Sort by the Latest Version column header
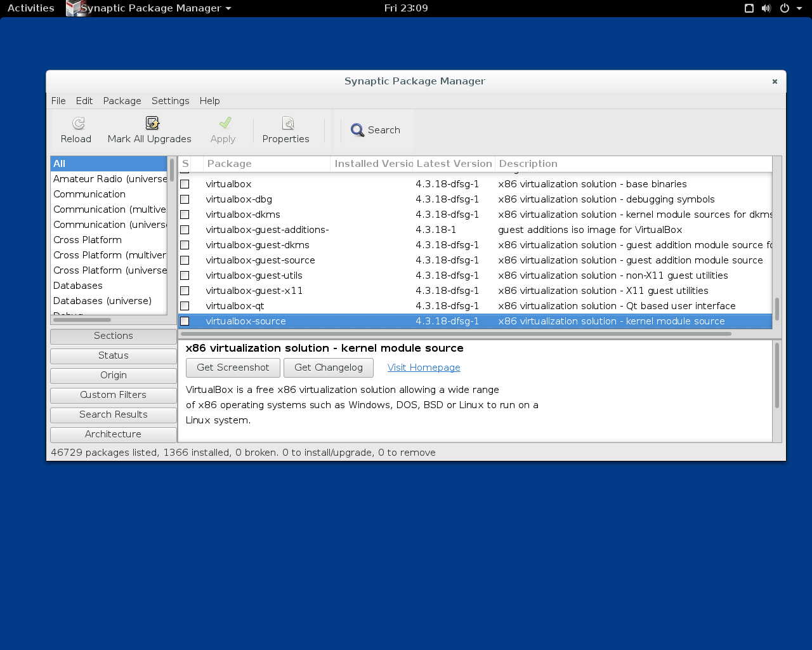Image resolution: width=812 pixels, height=650 pixels. click(454, 164)
